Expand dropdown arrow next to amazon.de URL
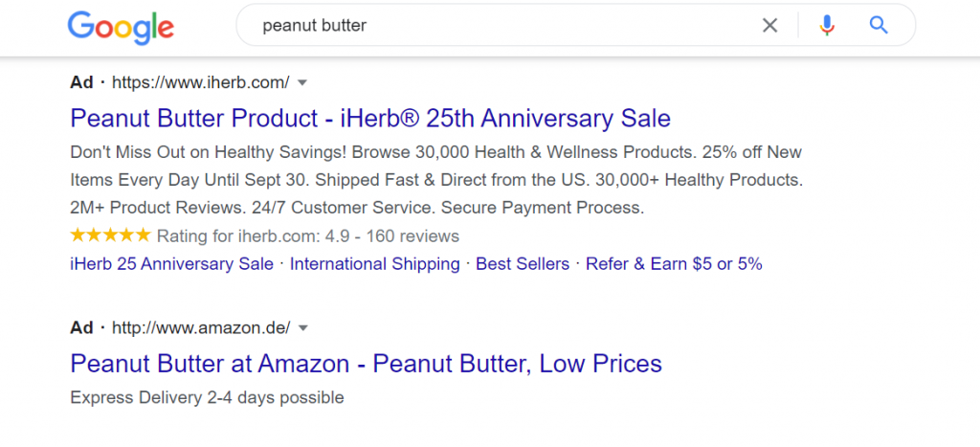980x447 pixels. (303, 328)
